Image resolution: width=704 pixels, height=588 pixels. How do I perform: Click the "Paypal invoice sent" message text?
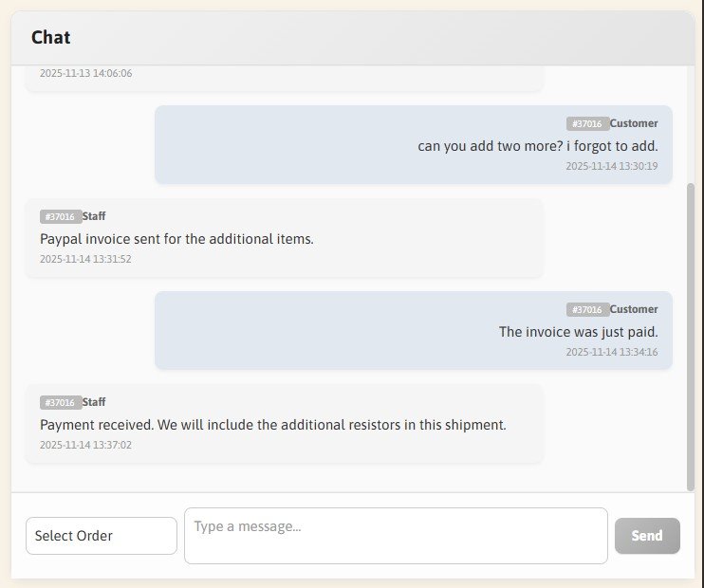[x=176, y=239]
